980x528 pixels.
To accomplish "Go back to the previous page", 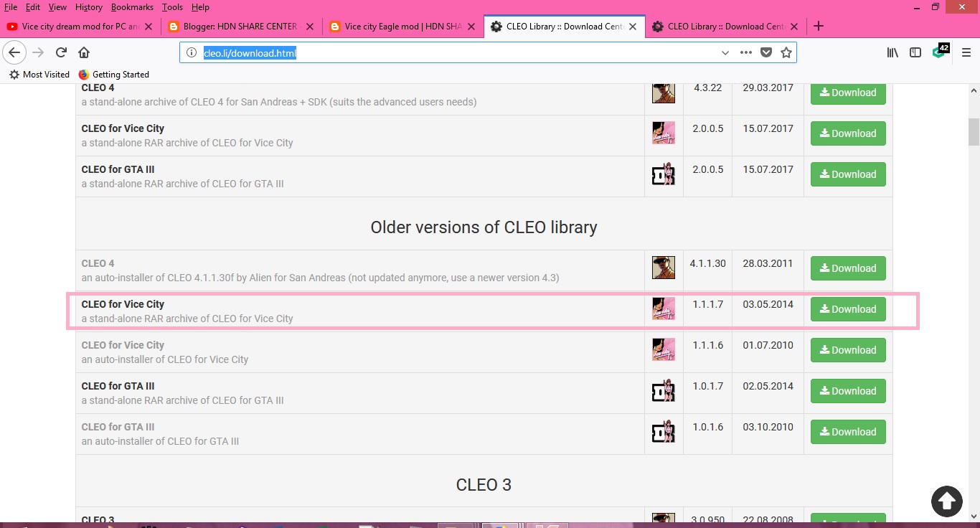I will coord(14,52).
